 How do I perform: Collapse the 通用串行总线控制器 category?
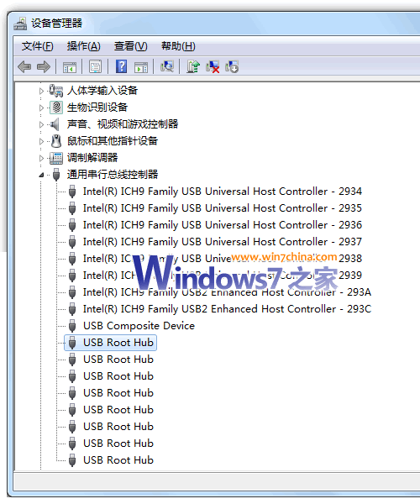[41, 175]
